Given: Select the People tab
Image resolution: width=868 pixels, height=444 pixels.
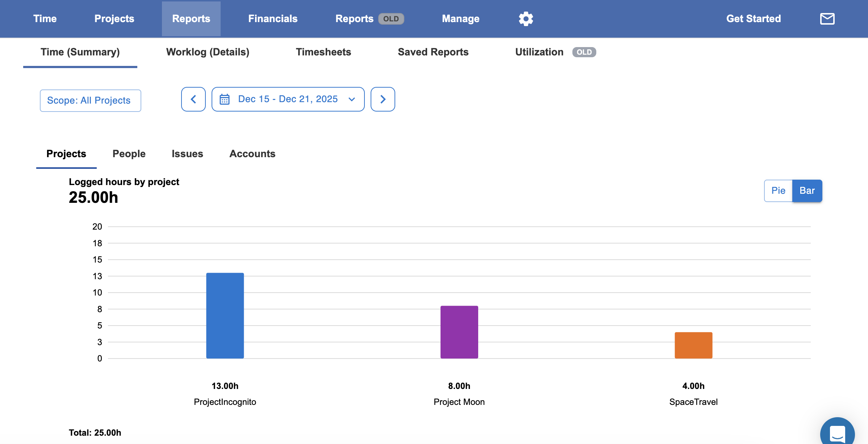Looking at the screenshot, I should (129, 154).
